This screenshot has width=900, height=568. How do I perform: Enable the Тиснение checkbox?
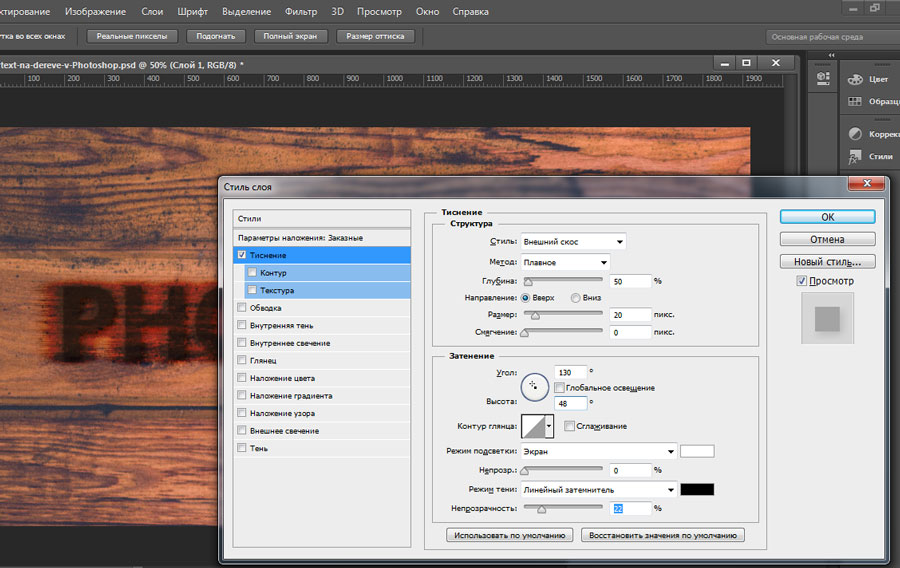242,255
